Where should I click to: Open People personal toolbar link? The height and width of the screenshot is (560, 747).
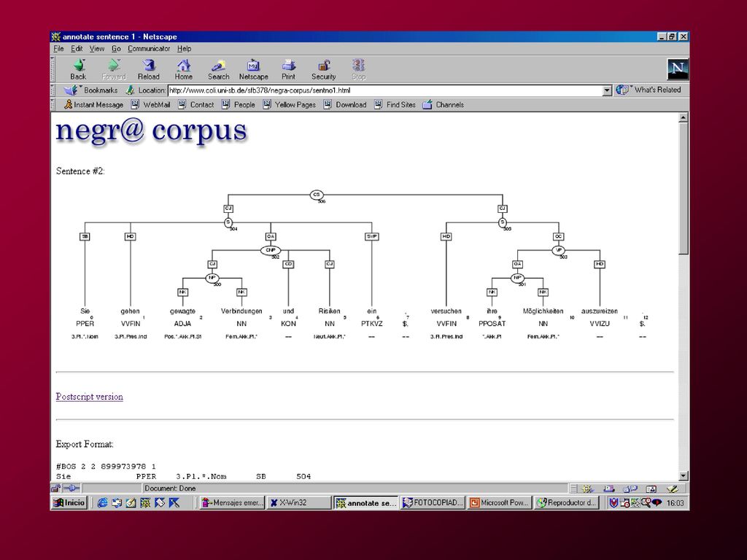[239, 105]
